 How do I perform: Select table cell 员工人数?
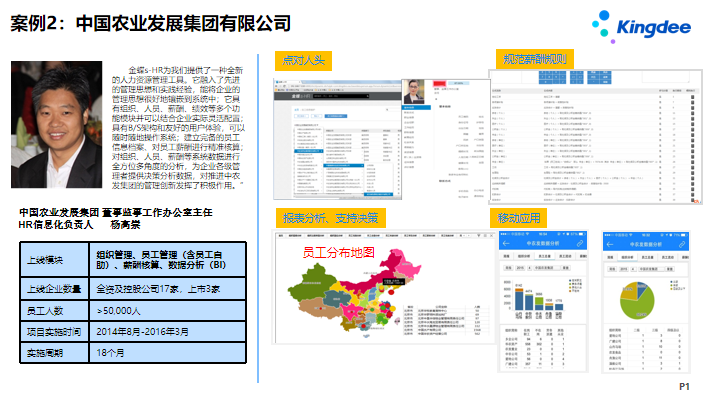(54, 311)
